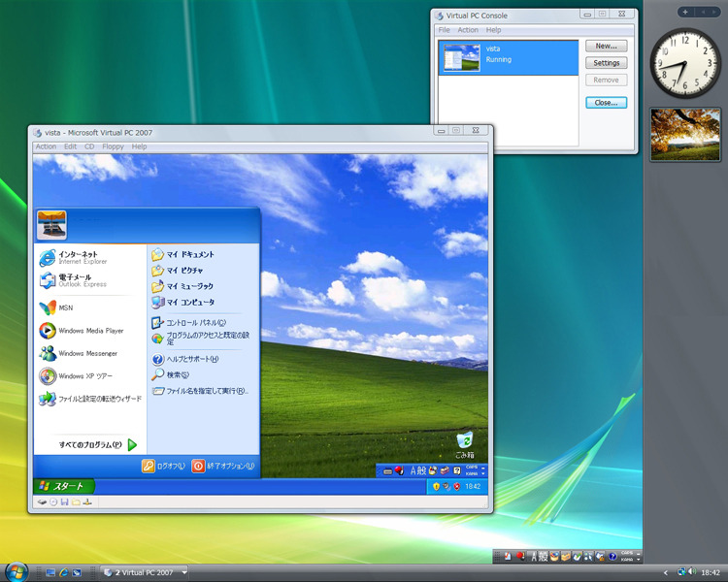Click 終了オプション in XP start menu
Screen dimensions: 728x582
tap(223, 466)
